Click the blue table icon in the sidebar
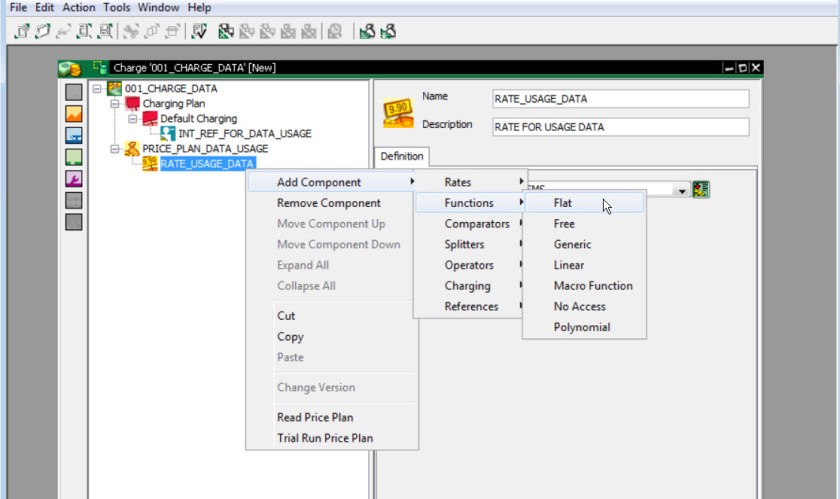This screenshot has width=840, height=499. pos(74,136)
